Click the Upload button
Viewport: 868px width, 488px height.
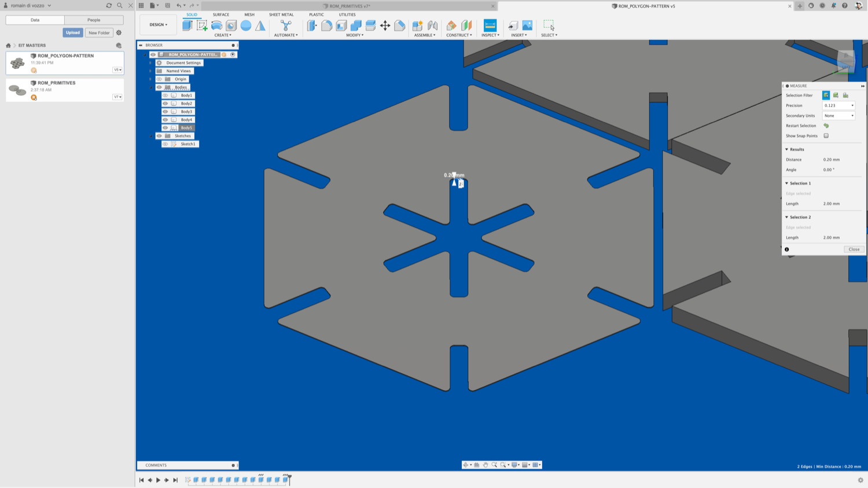click(73, 32)
